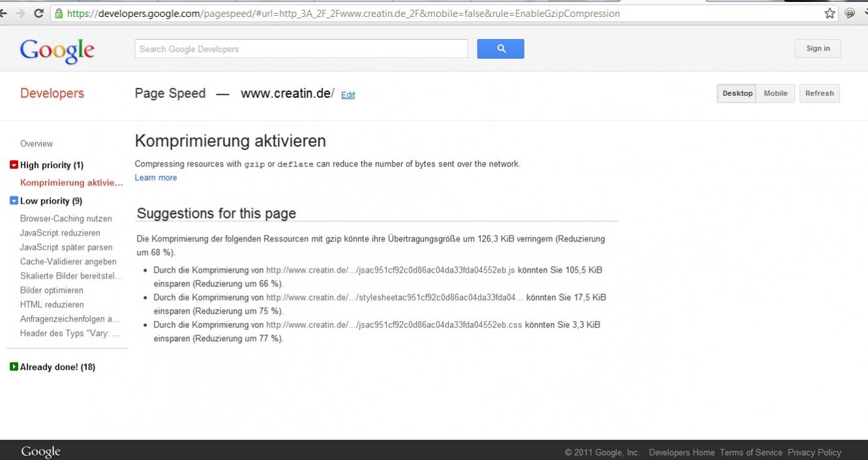Click the blue search magnifier button
This screenshot has width=868, height=460.
click(x=500, y=49)
